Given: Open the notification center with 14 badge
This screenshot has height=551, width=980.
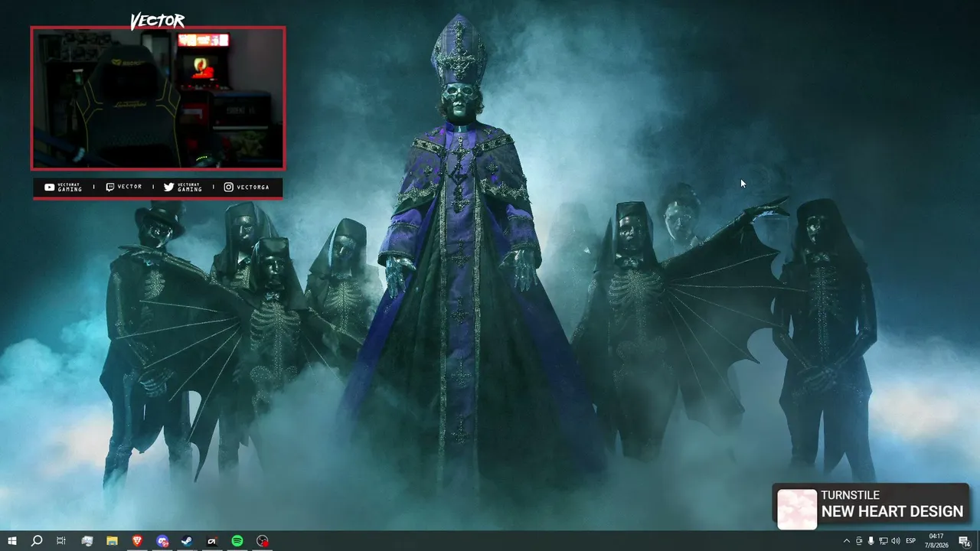Looking at the screenshot, I should pyautogui.click(x=965, y=541).
